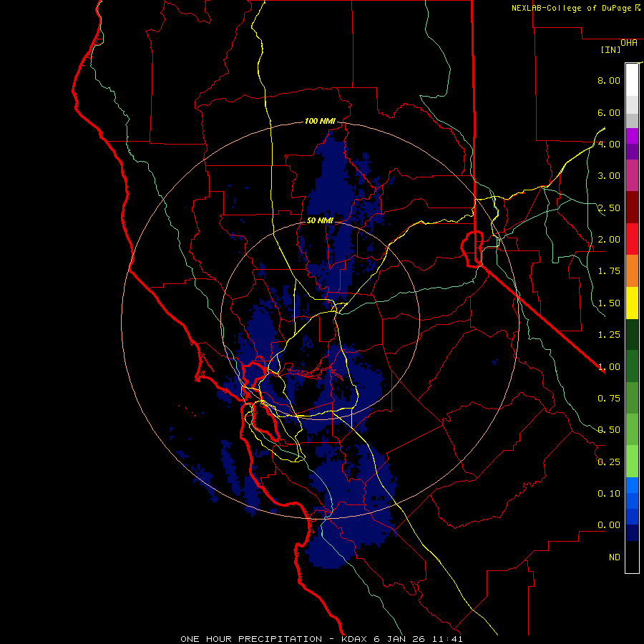
Task: Click the 2.50 legend value
Action: [x=609, y=208]
